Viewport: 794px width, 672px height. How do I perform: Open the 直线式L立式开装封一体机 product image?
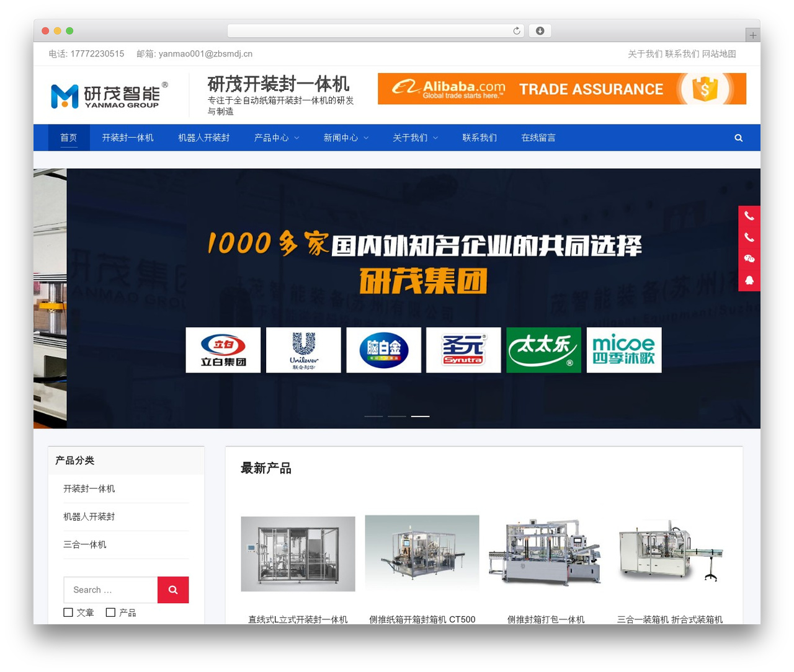tap(298, 554)
